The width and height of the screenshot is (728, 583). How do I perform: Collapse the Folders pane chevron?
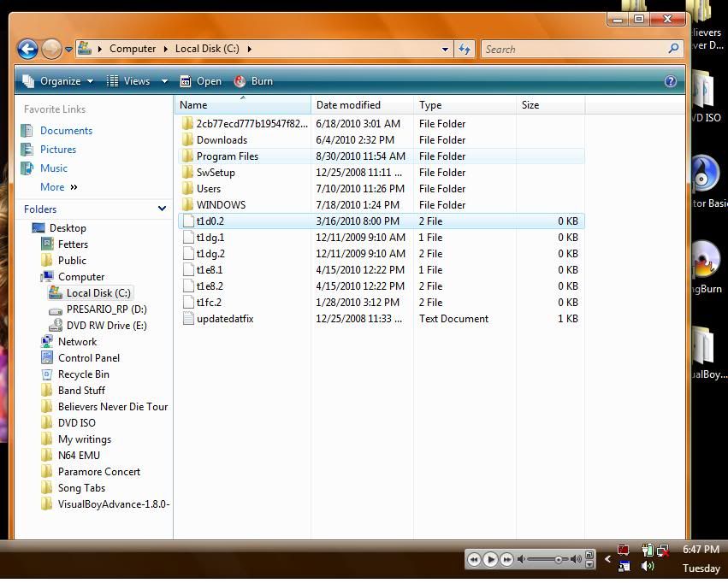[162, 209]
